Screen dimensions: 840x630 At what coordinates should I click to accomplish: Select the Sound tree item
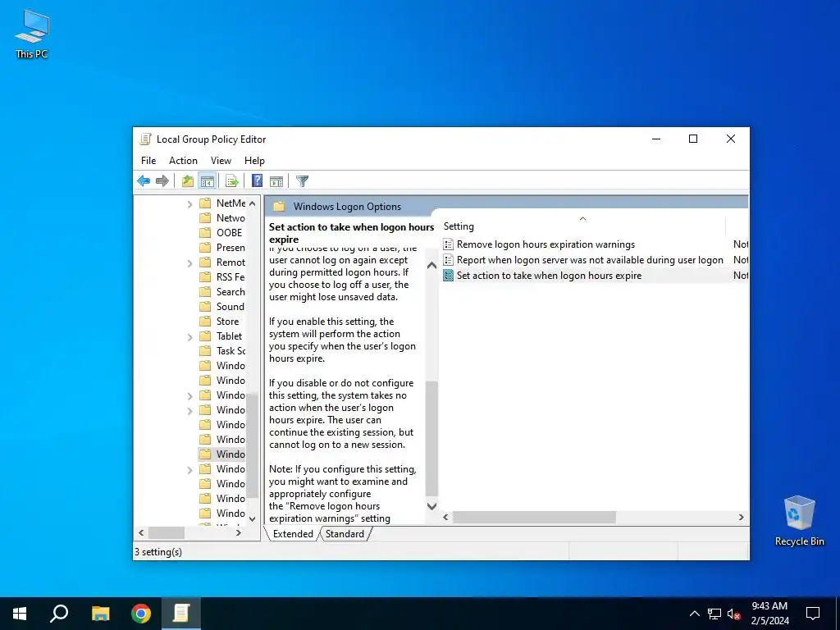[231, 307]
